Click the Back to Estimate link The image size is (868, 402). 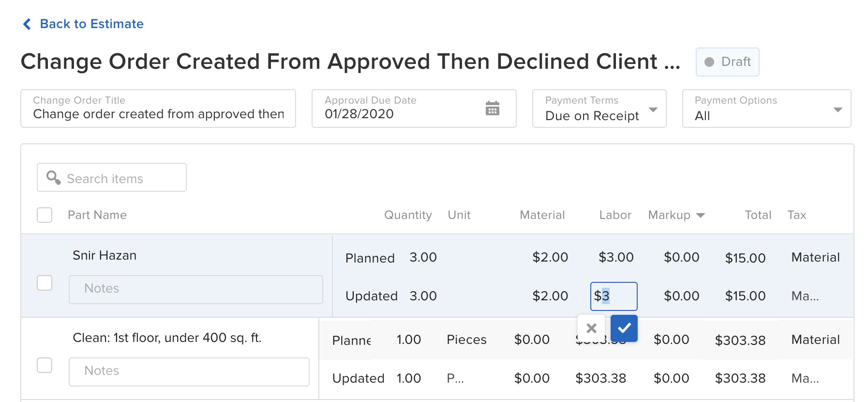click(x=91, y=24)
